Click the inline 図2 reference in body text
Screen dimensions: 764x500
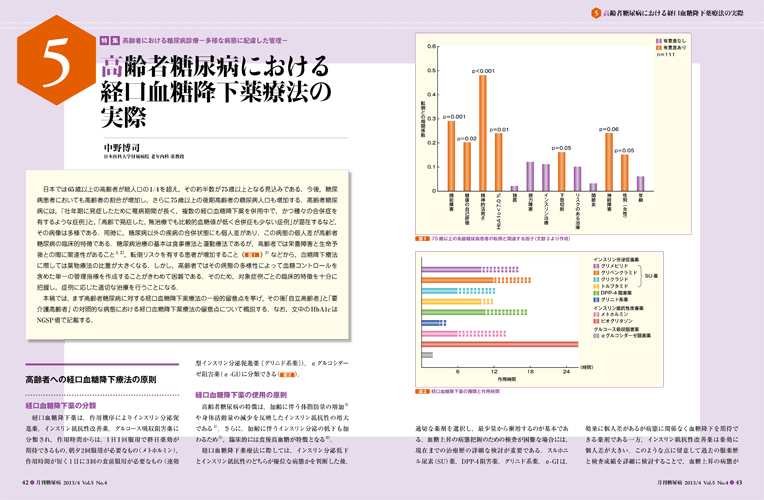click(x=287, y=374)
